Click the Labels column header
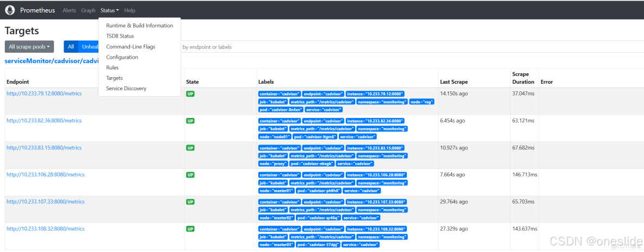The width and height of the screenshot is (644, 252). [266, 81]
